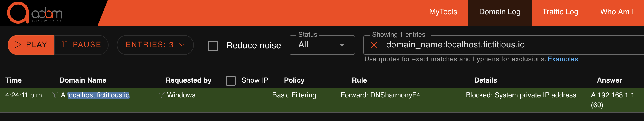The image size is (644, 121).
Task: Tick the Show IP checkbox
Action: (x=231, y=81)
